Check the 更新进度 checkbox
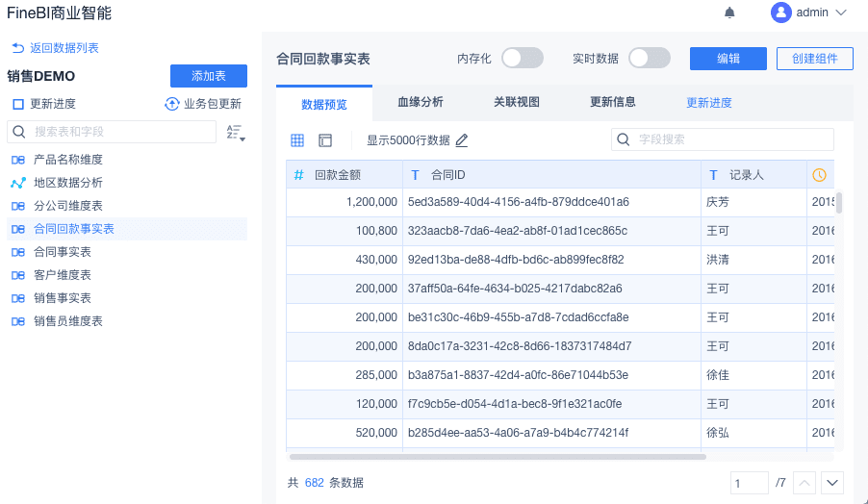This screenshot has height=504, width=868. point(17,104)
